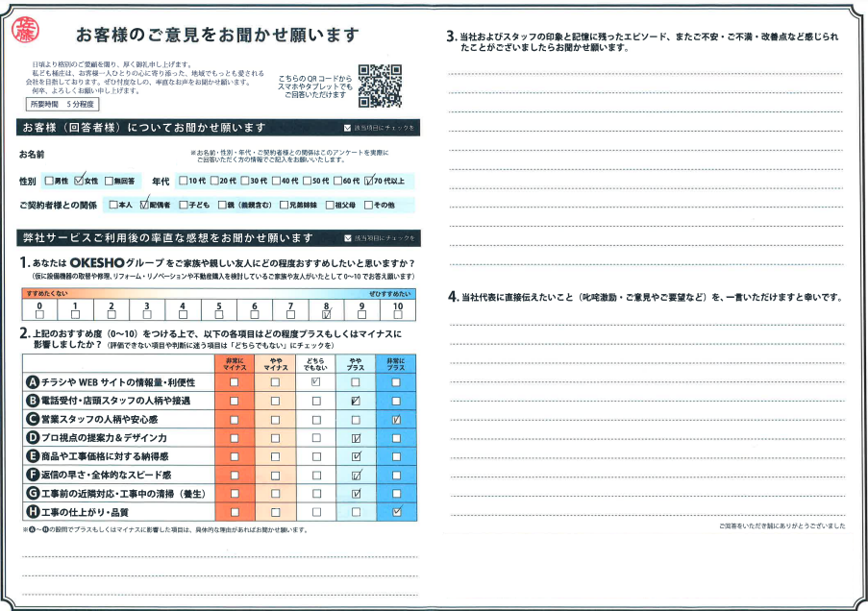Check 非常にプラス for 電話受付 row B
This screenshot has width=868, height=611.
(396, 401)
